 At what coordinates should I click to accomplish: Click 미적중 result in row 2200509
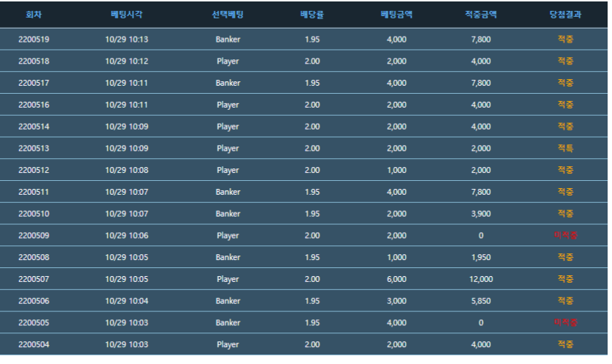pyautogui.click(x=566, y=236)
